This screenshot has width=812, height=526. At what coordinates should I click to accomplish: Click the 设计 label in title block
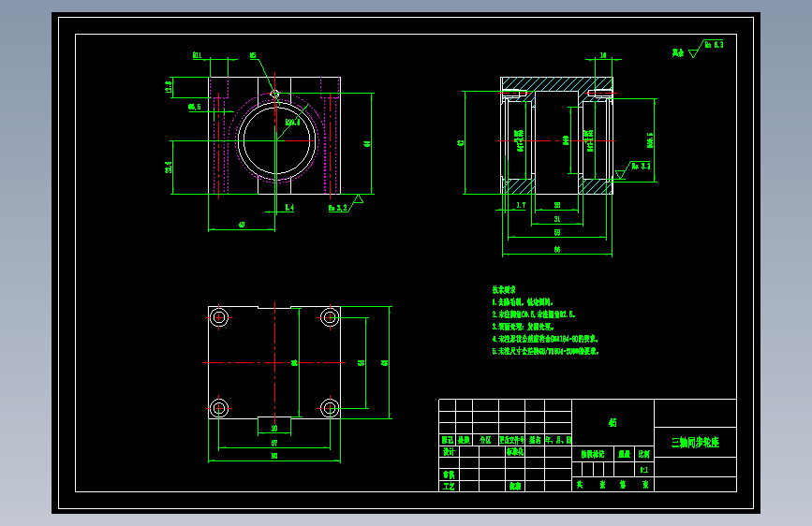(449, 451)
